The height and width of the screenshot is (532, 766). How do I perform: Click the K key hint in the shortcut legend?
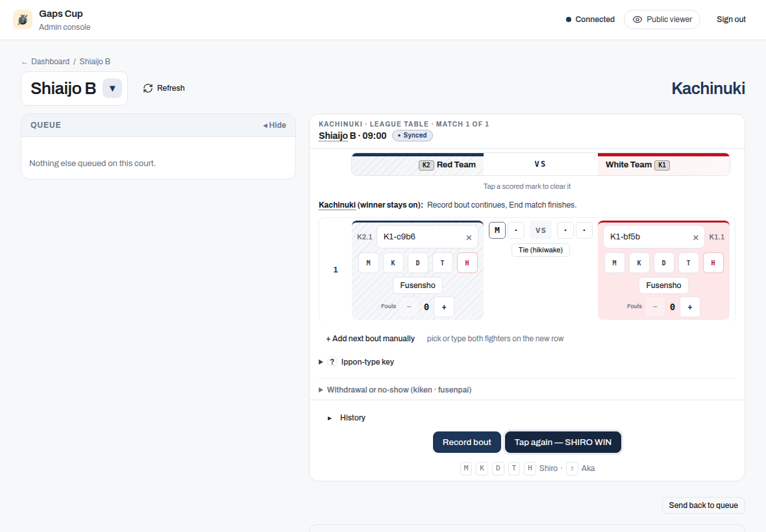[x=482, y=468]
